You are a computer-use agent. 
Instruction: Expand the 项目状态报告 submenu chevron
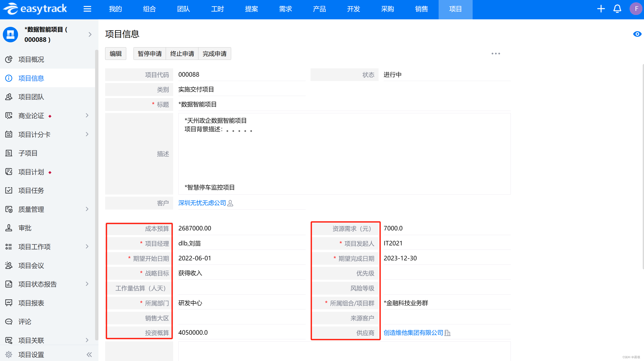coord(87,284)
